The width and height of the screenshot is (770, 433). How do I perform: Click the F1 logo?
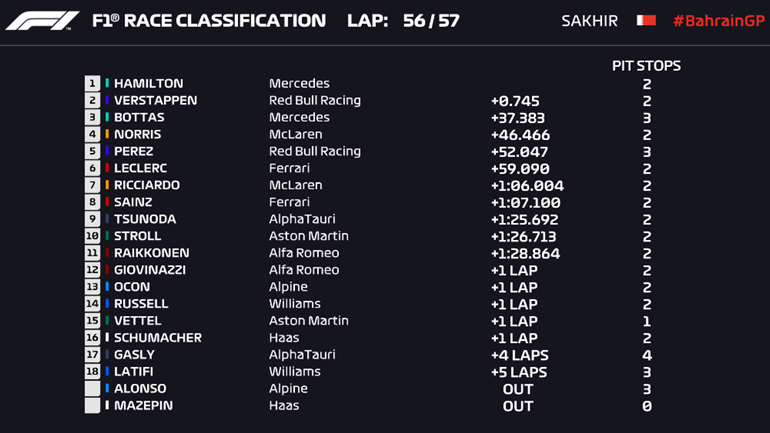pos(41,21)
